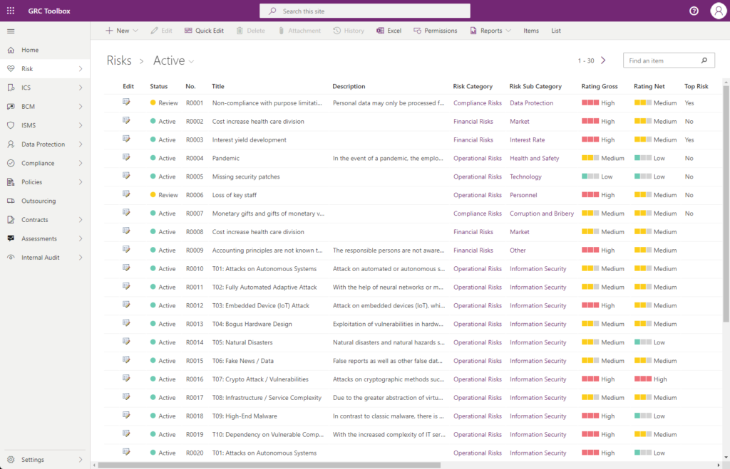
Task: Open the user profile avatar
Action: pyautogui.click(x=718, y=11)
